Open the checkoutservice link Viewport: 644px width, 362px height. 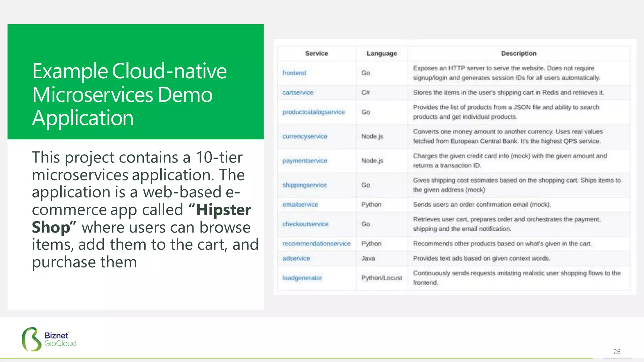pyautogui.click(x=305, y=224)
